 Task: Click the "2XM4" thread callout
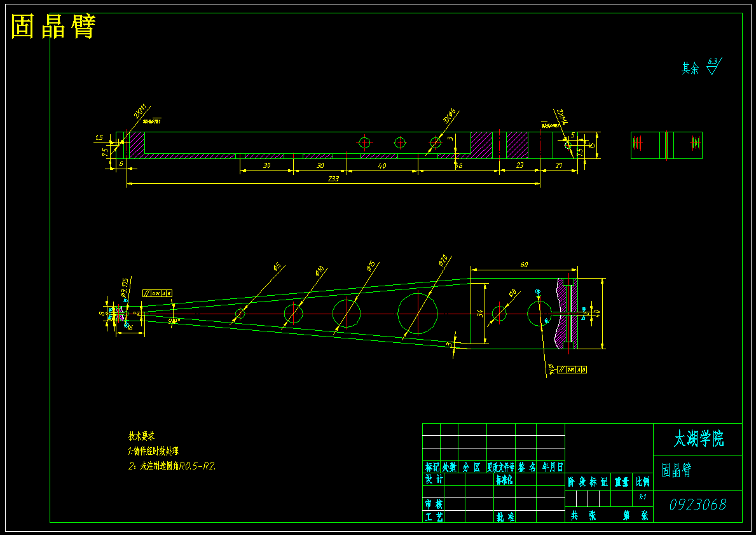[561, 117]
